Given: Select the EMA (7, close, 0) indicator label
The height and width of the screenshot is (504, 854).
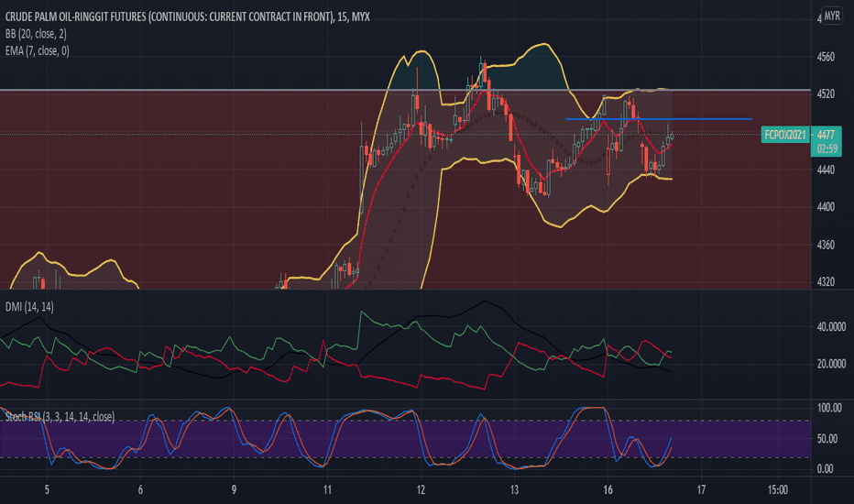Looking at the screenshot, I should 37,50.
